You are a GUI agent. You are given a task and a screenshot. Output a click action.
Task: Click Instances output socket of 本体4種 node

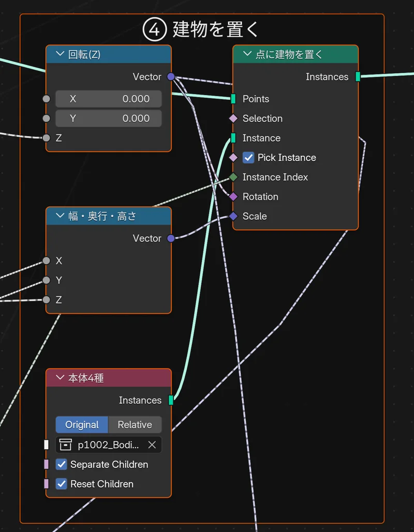point(171,400)
